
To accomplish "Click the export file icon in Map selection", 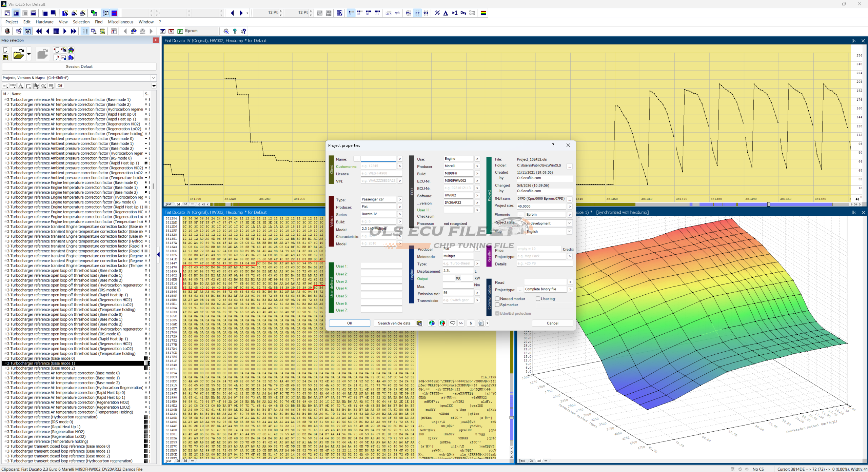I will pyautogui.click(x=56, y=58).
